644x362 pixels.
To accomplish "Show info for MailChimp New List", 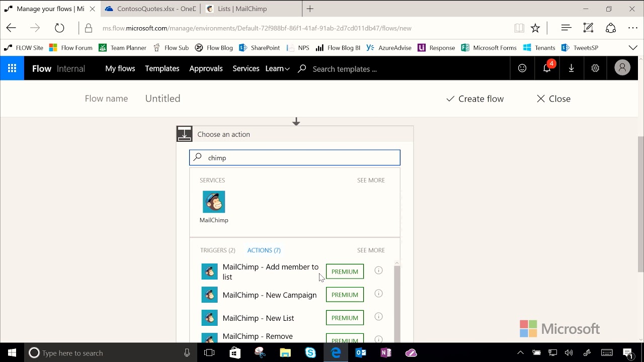I will (x=379, y=317).
